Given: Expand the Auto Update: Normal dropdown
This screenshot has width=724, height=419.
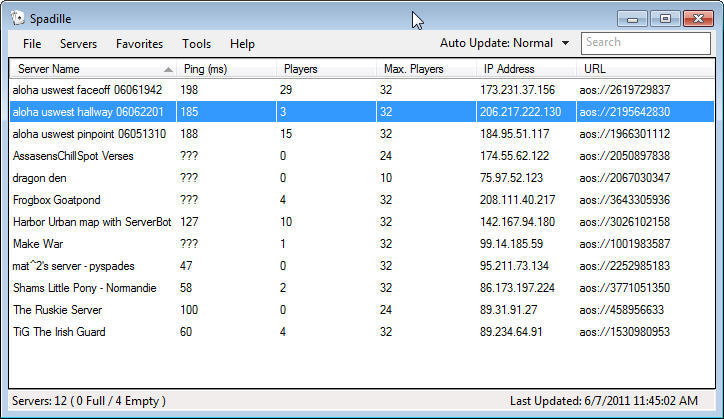Looking at the screenshot, I should coord(504,43).
